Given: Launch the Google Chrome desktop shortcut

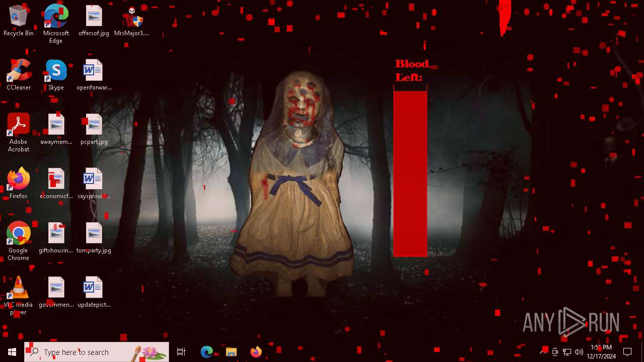Looking at the screenshot, I should (19, 241).
